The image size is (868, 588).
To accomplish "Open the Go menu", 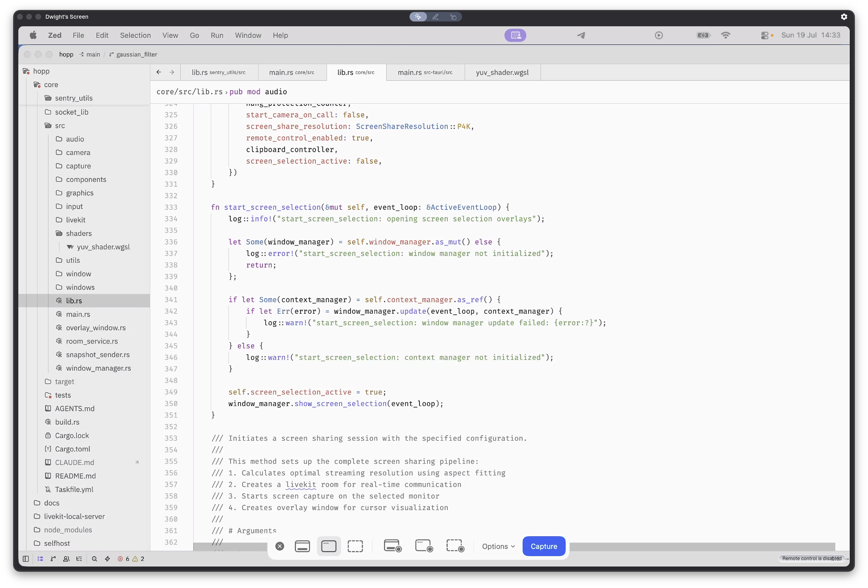I will [194, 35].
